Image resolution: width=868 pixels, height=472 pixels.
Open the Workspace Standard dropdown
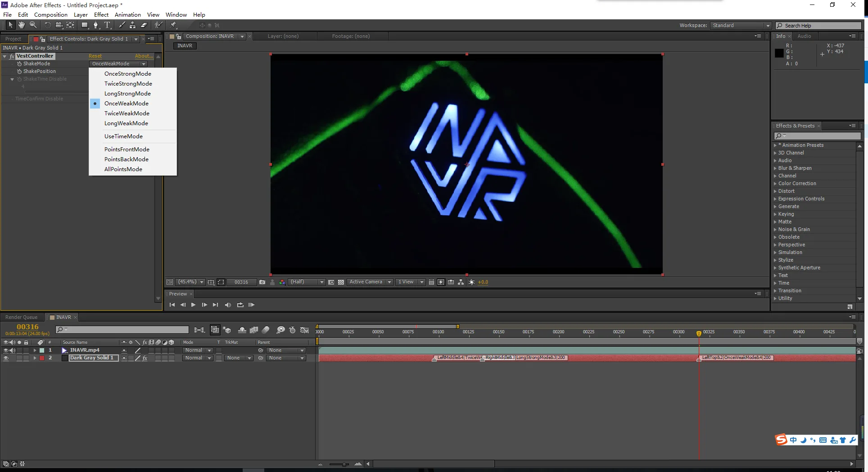[741, 26]
